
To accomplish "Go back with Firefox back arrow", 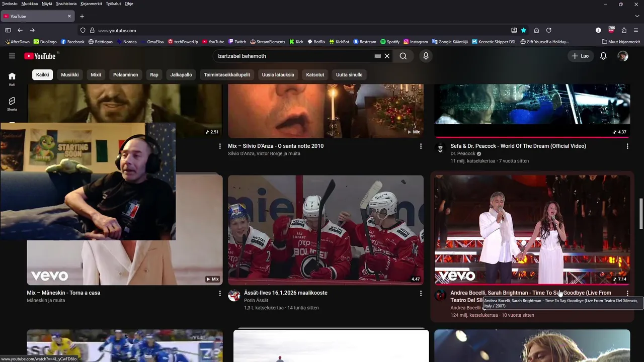I will (x=20, y=30).
